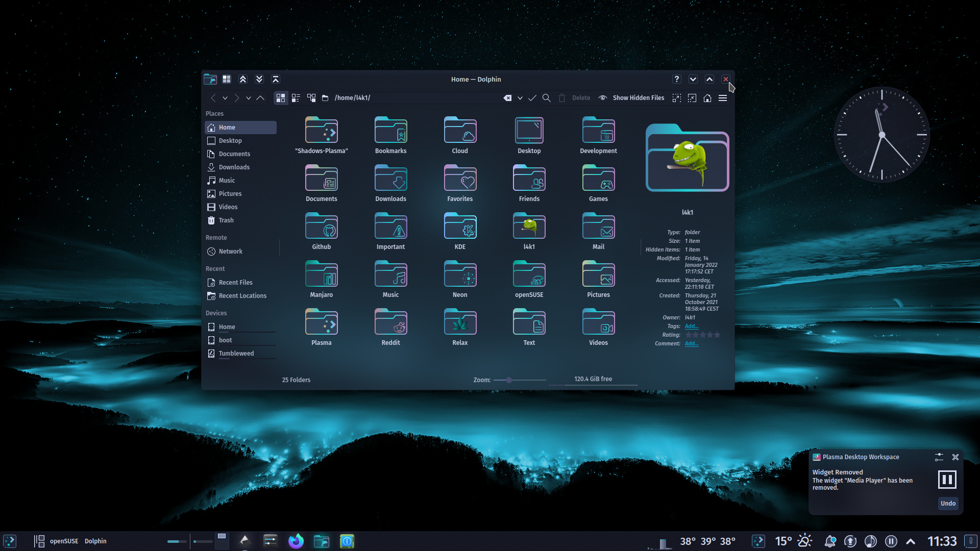Open the search magnifier tool
Viewport: 980px width, 551px height.
pyautogui.click(x=547, y=98)
